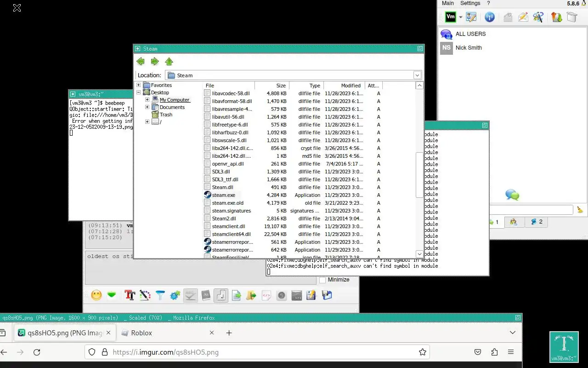This screenshot has height=368, width=588.
Task: Open the Location dropdown in Steam browser
Action: [x=417, y=75]
